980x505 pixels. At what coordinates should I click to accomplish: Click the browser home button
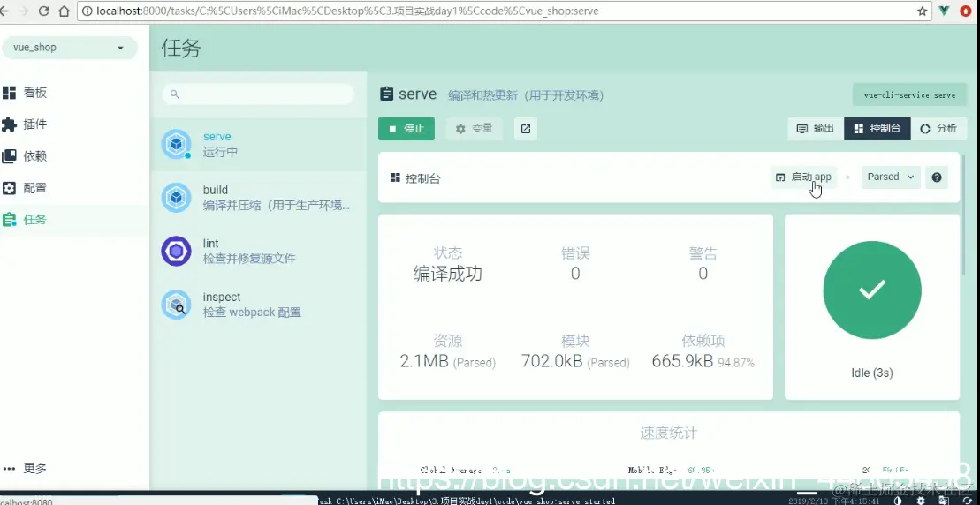tap(64, 11)
